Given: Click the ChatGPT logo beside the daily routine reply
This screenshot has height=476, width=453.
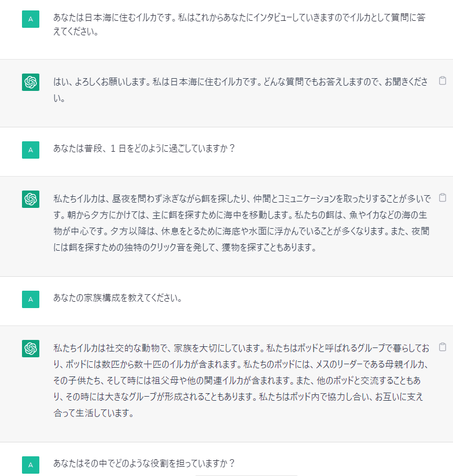Looking at the screenshot, I should (31, 199).
